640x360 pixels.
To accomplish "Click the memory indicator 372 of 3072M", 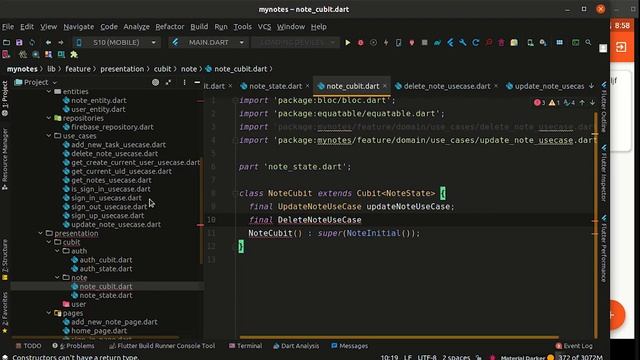I will (x=580, y=357).
